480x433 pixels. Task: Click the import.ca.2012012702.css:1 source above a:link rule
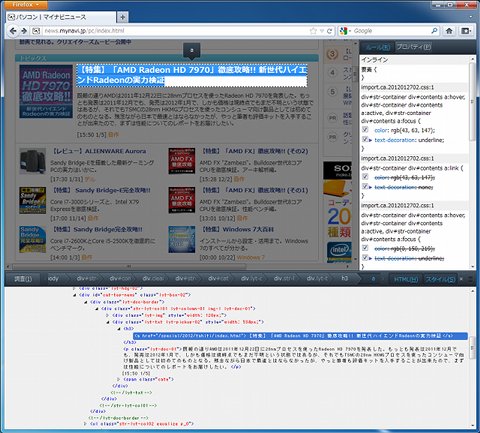[x=398, y=158]
